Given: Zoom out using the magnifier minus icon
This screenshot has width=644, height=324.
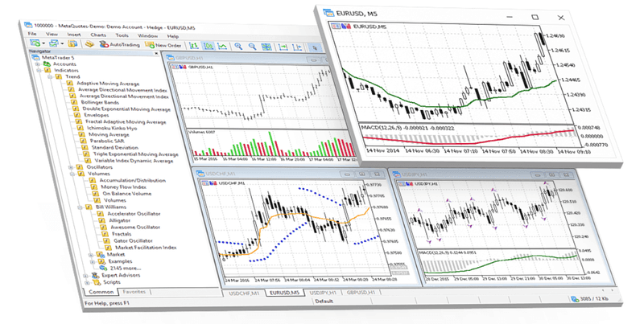Looking at the screenshot, I should [252, 47].
